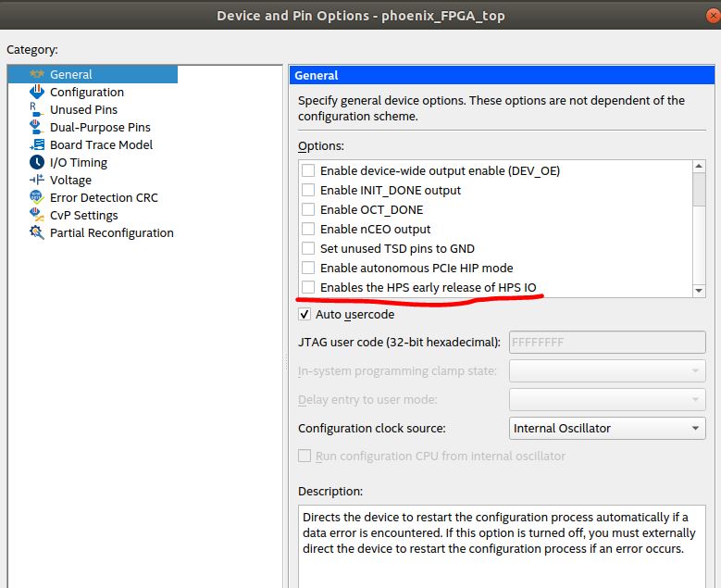Viewport: 721px width, 588px height.
Task: Click the JTAG user code field
Action: point(607,343)
